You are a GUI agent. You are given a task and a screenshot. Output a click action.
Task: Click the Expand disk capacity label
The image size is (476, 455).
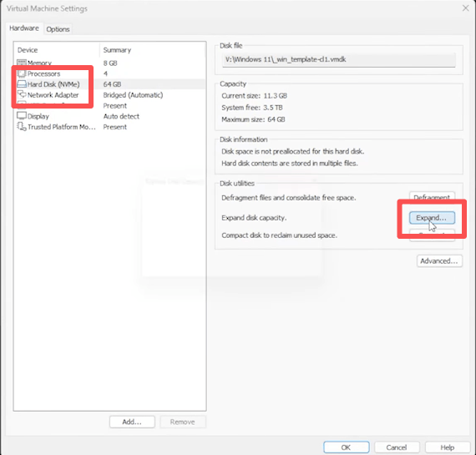coord(254,218)
